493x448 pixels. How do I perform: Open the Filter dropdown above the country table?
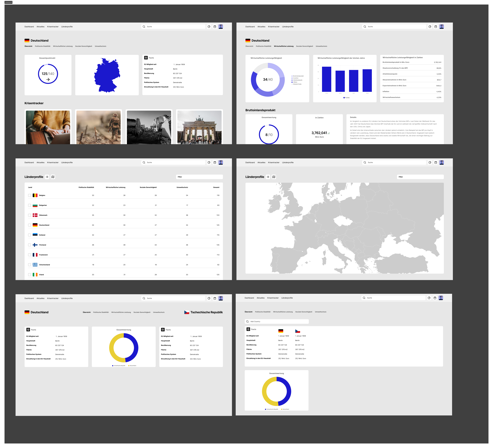coord(199,177)
